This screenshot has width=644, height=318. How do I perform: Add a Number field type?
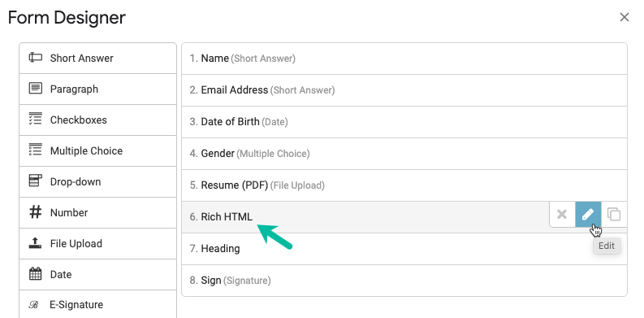97,213
